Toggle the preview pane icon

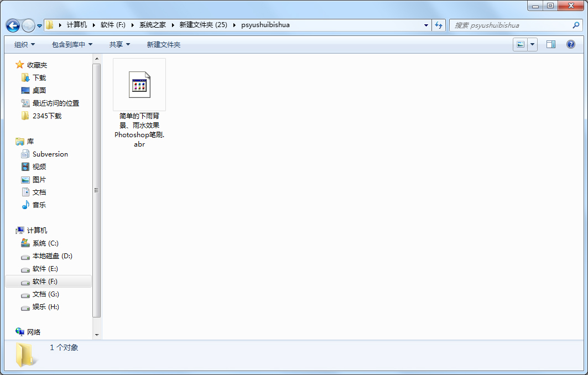[x=550, y=44]
